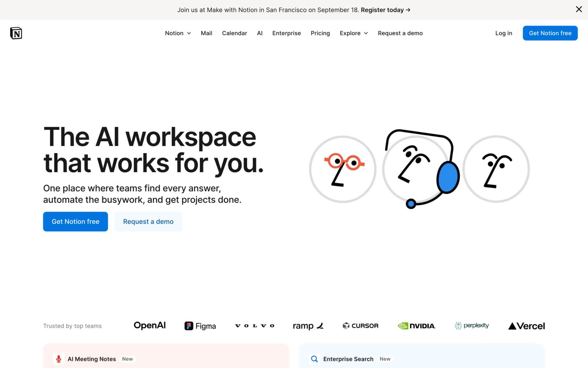Click the Log in link

[x=503, y=33]
